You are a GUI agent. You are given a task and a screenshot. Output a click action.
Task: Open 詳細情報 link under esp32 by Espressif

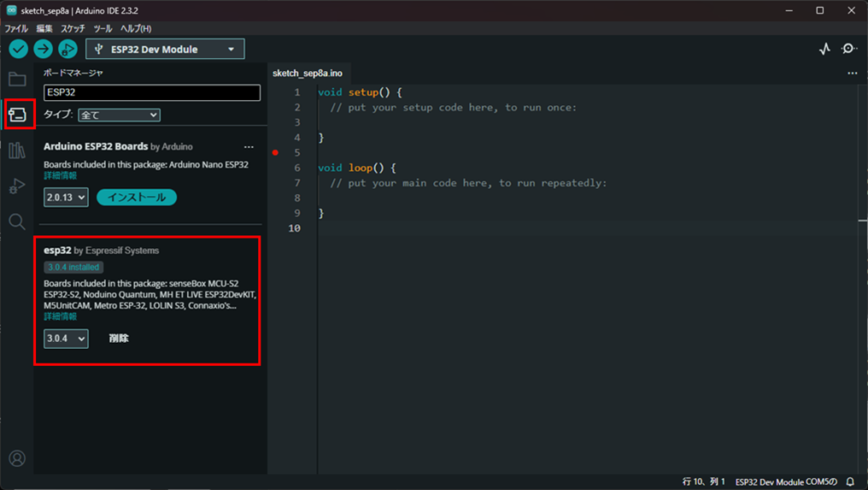pyautogui.click(x=61, y=316)
